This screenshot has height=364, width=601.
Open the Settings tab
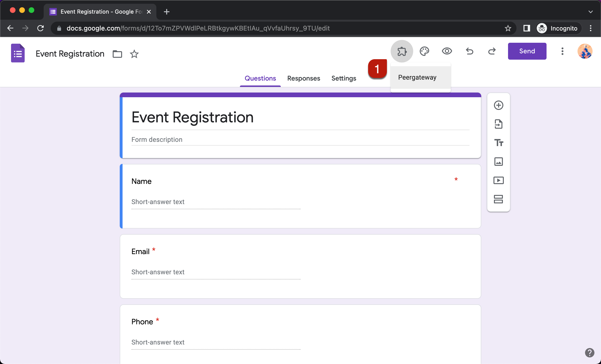tap(343, 78)
